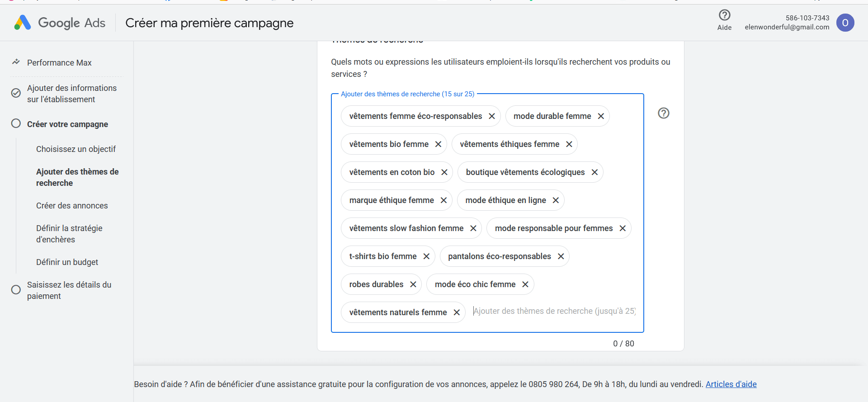Viewport: 868px width, 402px height.
Task: Click the Performance Max trend icon
Action: click(x=16, y=62)
